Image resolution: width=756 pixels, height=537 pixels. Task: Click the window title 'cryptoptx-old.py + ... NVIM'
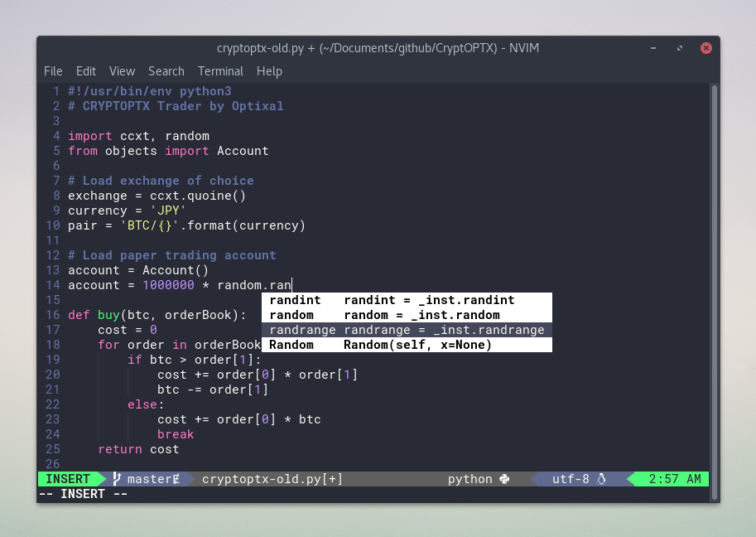(378, 48)
